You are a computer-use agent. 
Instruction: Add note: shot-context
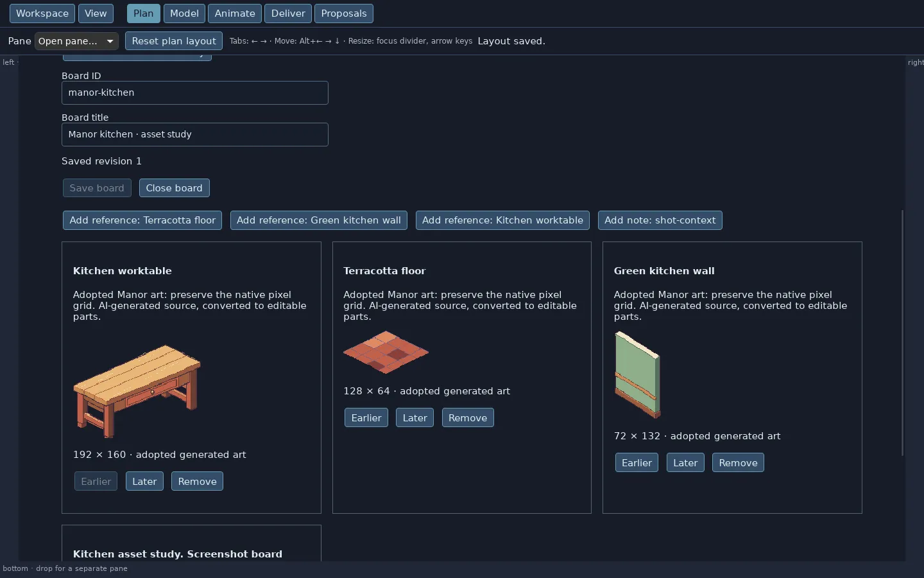pyautogui.click(x=660, y=220)
